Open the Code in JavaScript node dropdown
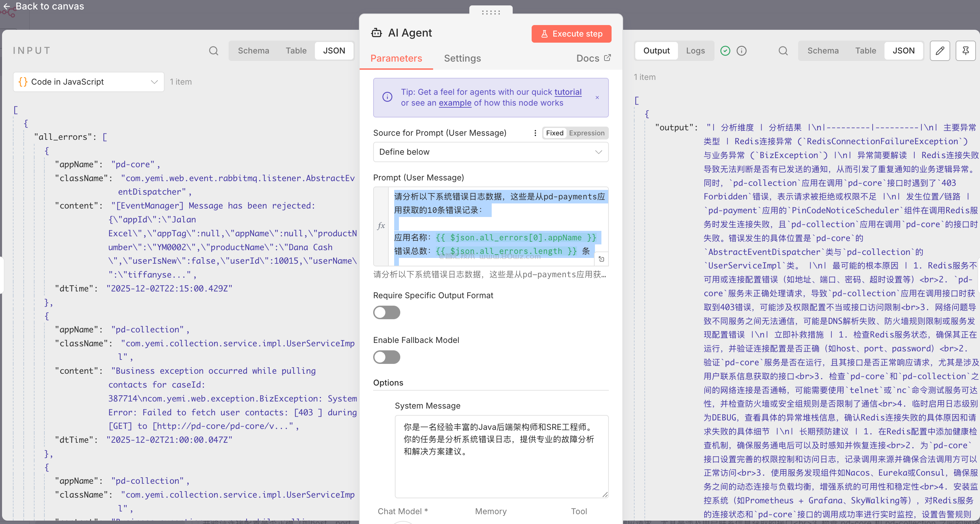Viewport: 980px width, 524px height. click(88, 82)
